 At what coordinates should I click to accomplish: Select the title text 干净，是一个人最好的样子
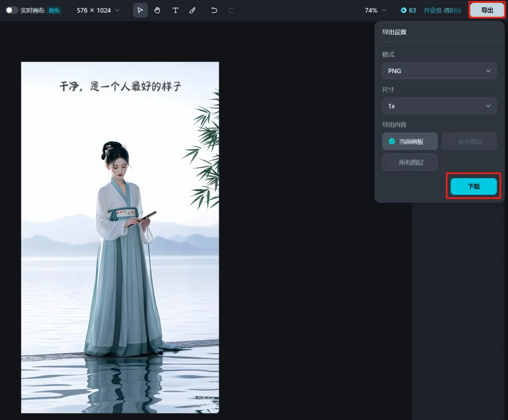coord(120,87)
